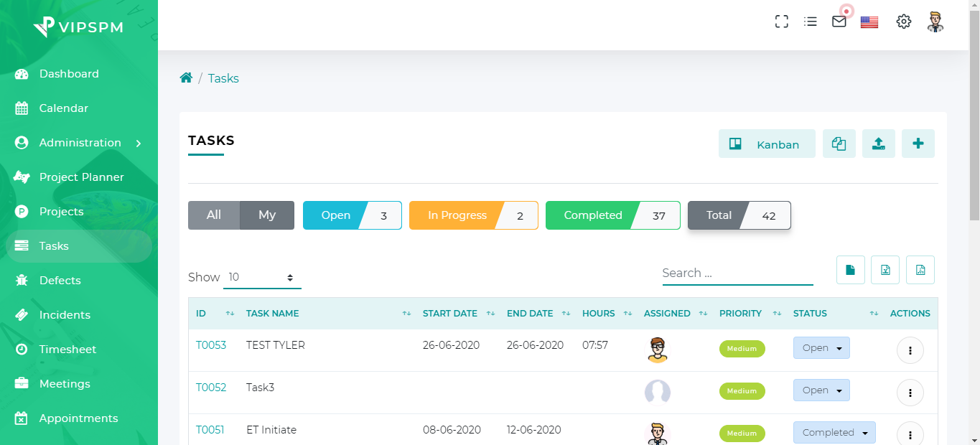The height and width of the screenshot is (445, 980).
Task: Open the Show entries count dropdown
Action: [x=262, y=277]
